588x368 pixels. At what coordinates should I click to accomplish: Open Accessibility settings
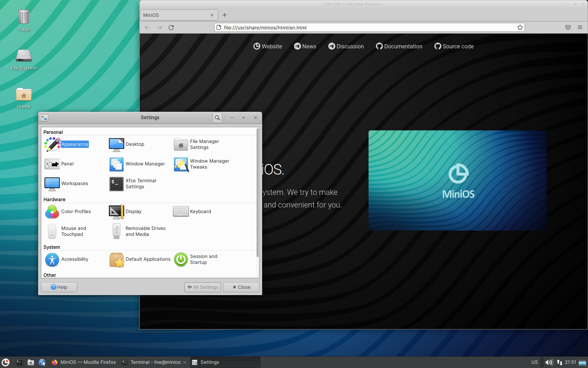point(66,259)
